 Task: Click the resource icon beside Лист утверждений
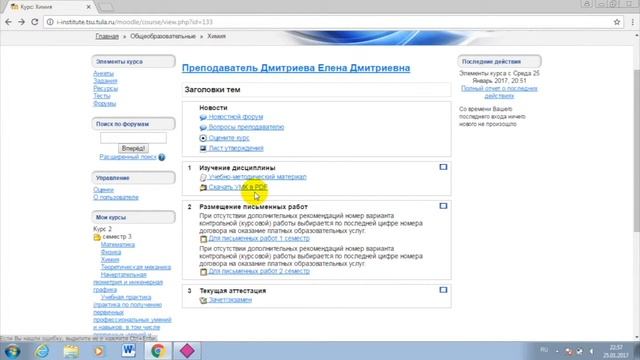203,149
